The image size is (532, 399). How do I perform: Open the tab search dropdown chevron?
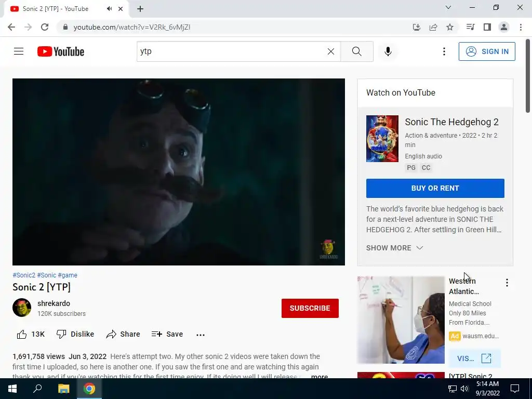click(448, 7)
